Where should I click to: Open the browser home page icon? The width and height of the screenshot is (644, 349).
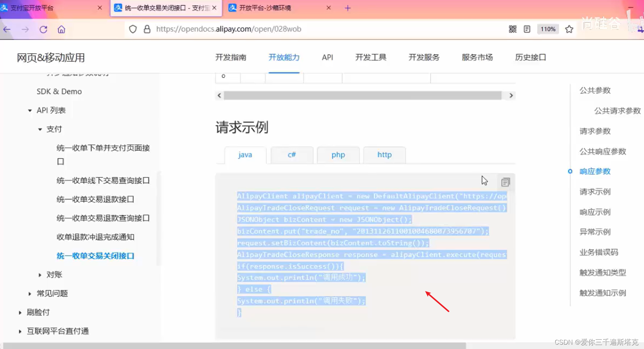tap(62, 29)
